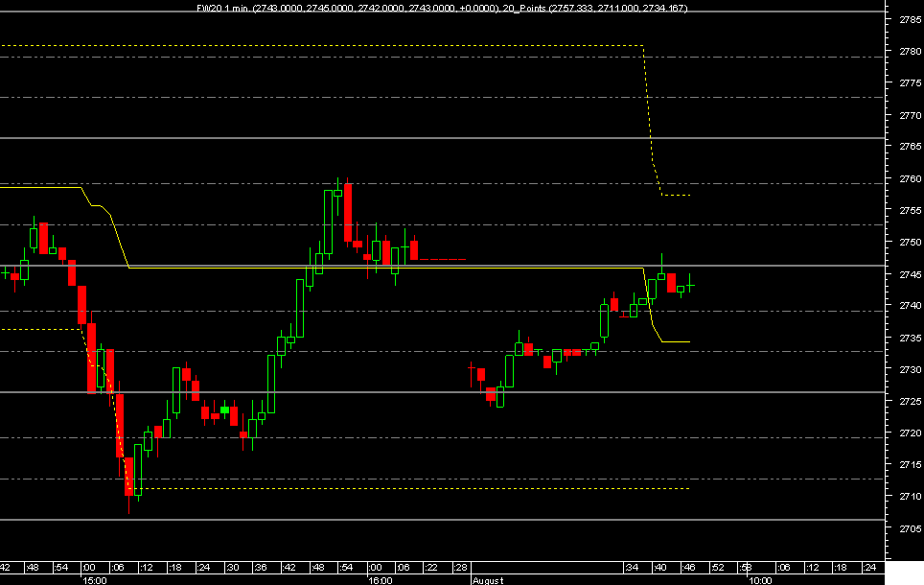This screenshot has height=585, width=924.
Task: Click the :30 minute tick label
Action: point(233,568)
